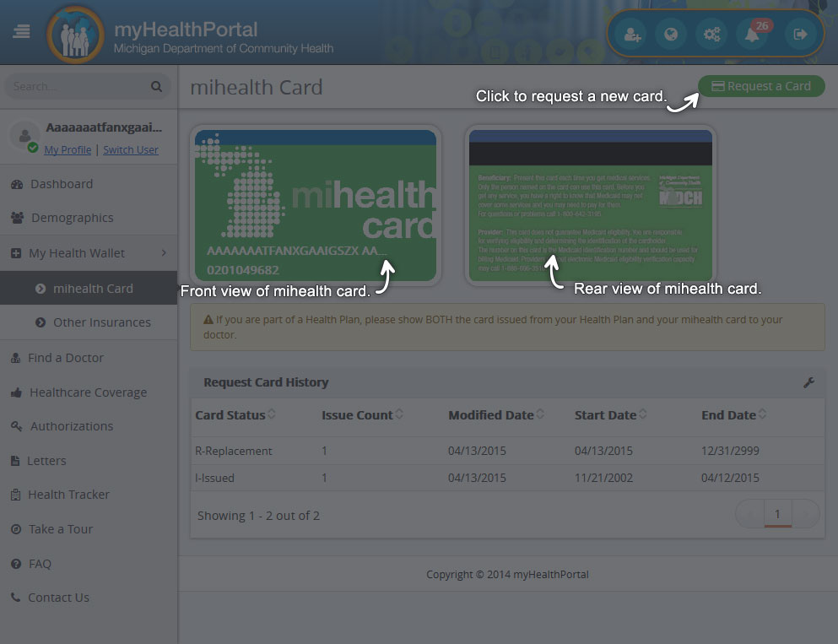838x644 pixels.
Task: Click the next page pagination arrow
Action: pyautogui.click(x=805, y=514)
